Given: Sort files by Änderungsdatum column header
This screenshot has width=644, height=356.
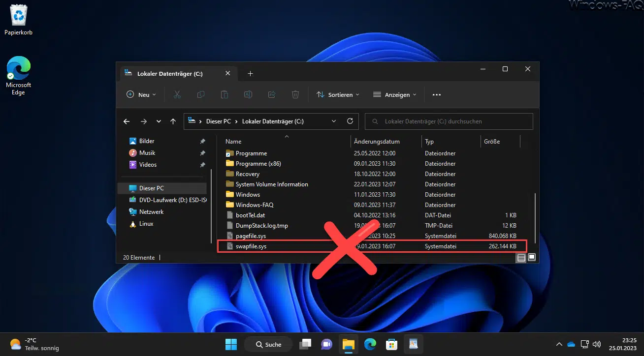Looking at the screenshot, I should coord(377,142).
